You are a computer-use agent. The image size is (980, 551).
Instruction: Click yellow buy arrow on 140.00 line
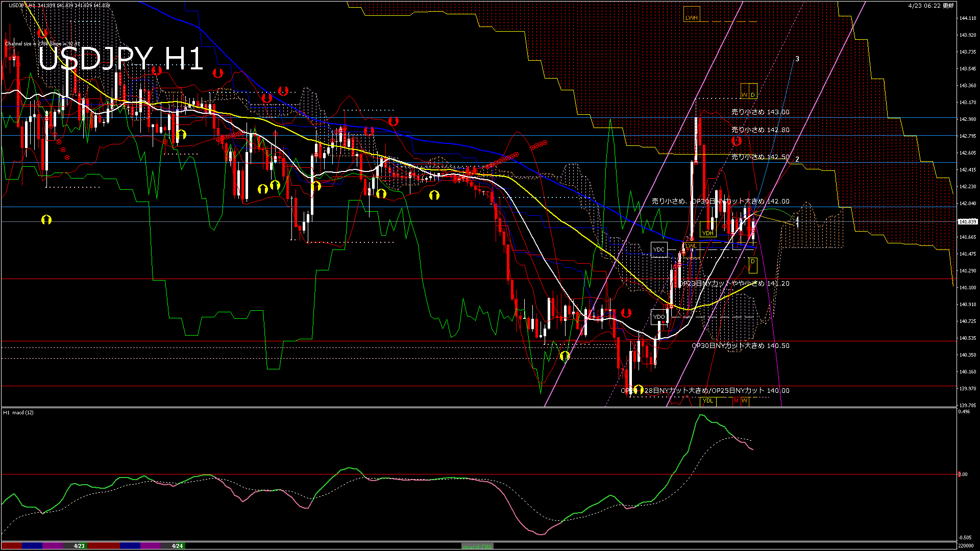tap(639, 389)
